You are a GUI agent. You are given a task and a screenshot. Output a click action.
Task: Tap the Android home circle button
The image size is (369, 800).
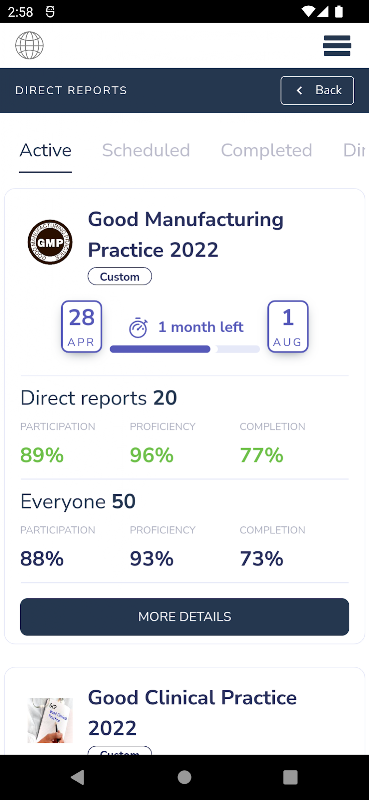pyautogui.click(x=184, y=777)
